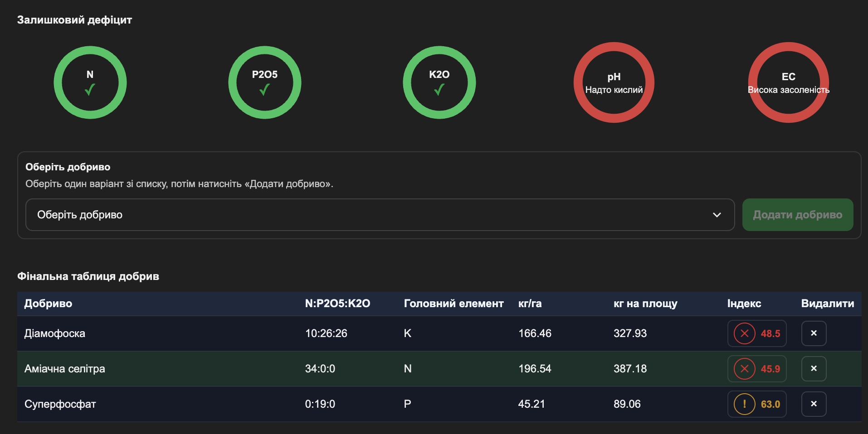868x434 pixels.
Task: Click the P2O5 status ring
Action: click(264, 82)
